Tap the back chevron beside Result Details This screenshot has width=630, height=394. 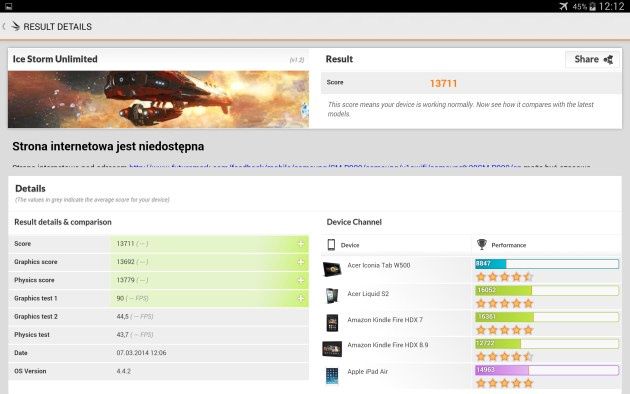[4, 27]
